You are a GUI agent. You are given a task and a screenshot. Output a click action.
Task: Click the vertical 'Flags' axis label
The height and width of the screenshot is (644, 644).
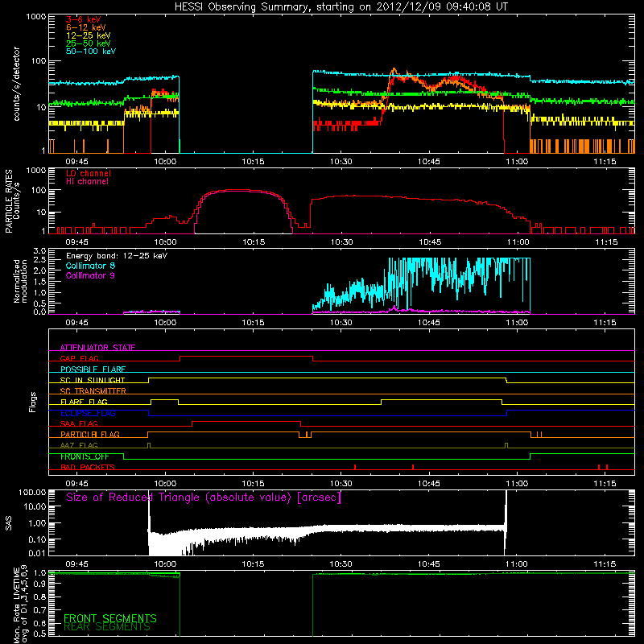click(x=32, y=402)
